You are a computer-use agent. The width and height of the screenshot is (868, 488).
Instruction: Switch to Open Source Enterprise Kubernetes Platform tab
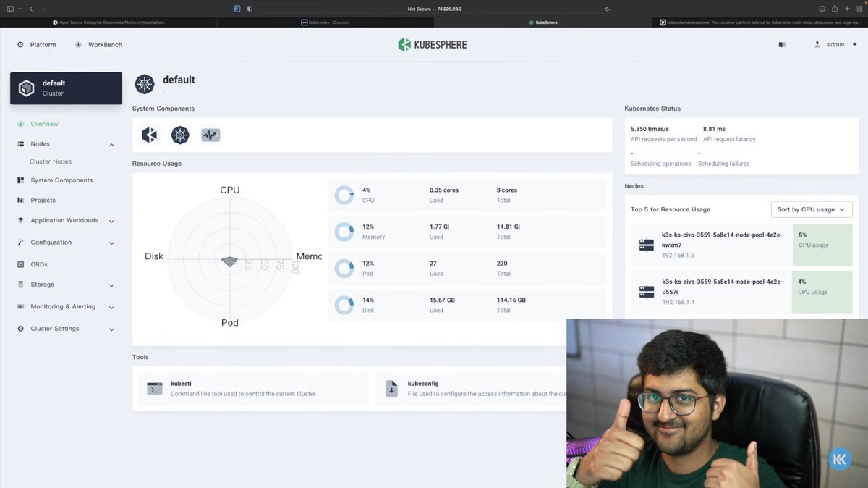pos(109,22)
